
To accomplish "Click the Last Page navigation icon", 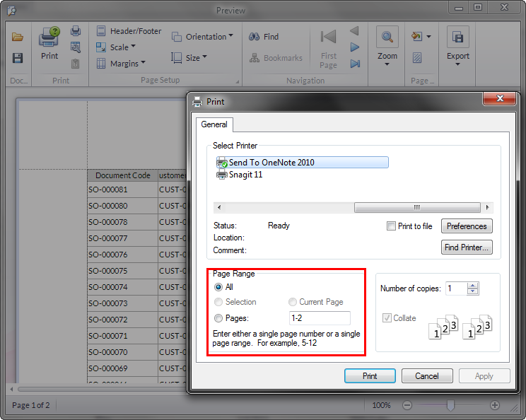I will 355,64.
